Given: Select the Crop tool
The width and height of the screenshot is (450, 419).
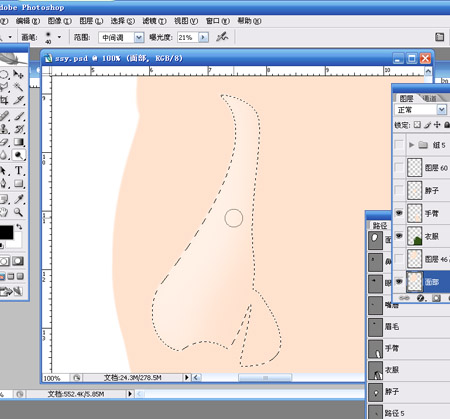Looking at the screenshot, I should tap(4, 100).
